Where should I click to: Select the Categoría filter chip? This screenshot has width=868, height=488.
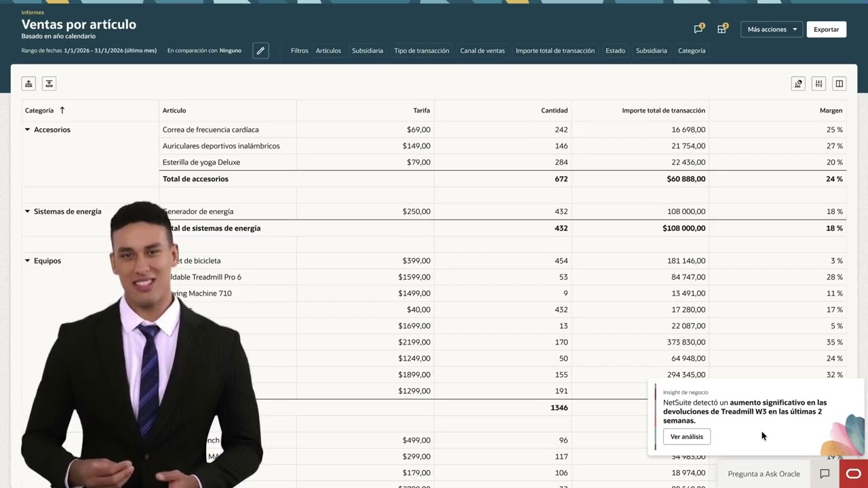[692, 51]
